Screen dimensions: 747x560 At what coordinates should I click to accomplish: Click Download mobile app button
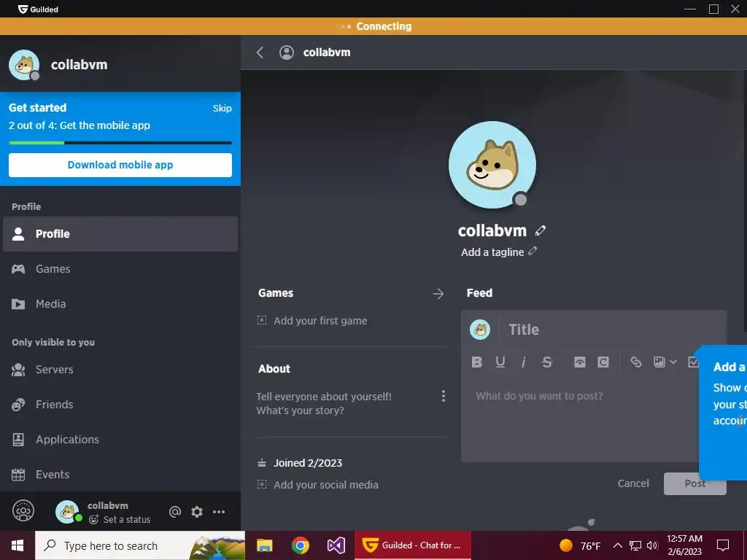(x=120, y=165)
